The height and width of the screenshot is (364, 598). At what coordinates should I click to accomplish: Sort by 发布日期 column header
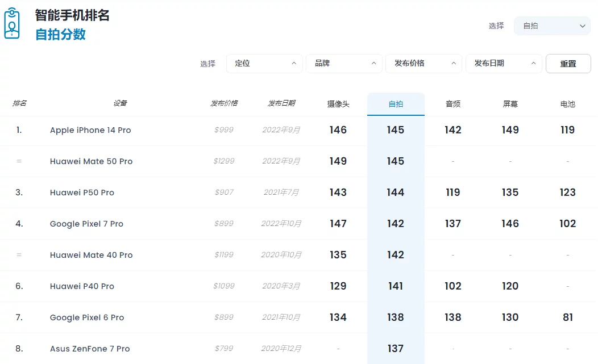pyautogui.click(x=281, y=103)
